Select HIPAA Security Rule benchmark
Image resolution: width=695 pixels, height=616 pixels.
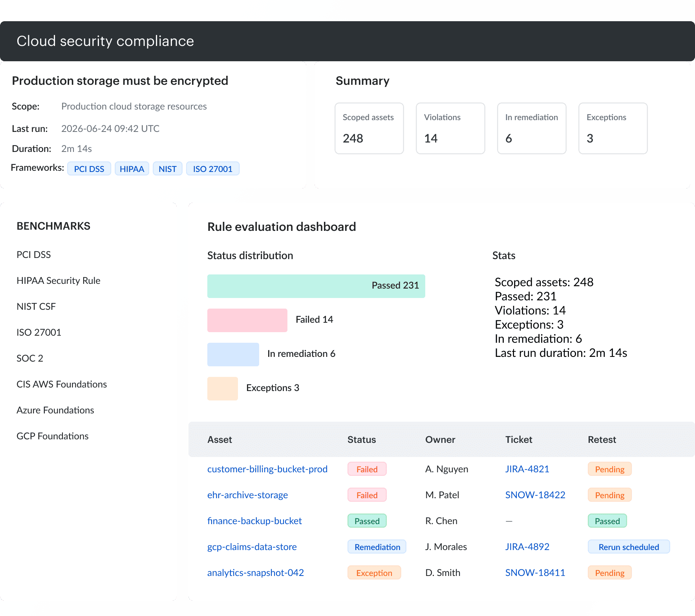tap(59, 281)
